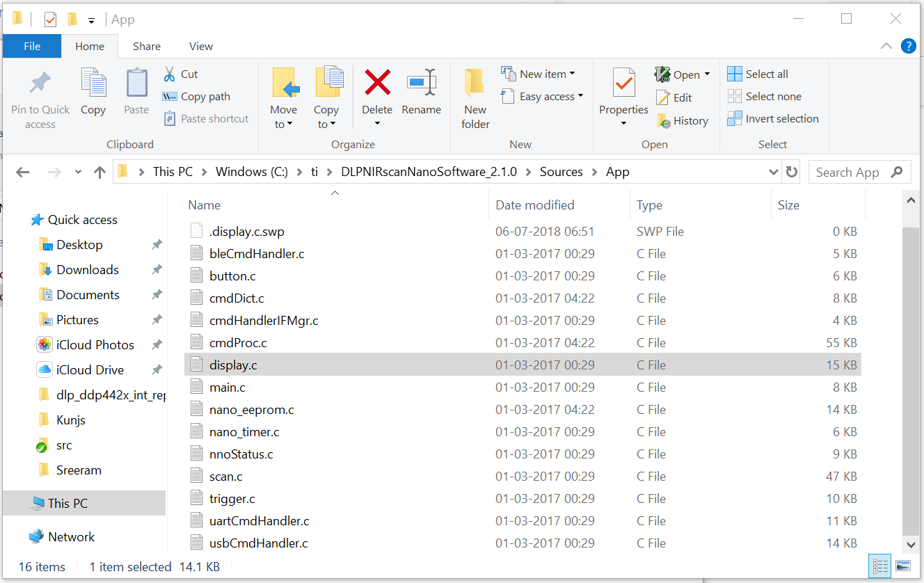924x583 pixels.
Task: Click the Copy ribbon button
Action: coord(93,92)
